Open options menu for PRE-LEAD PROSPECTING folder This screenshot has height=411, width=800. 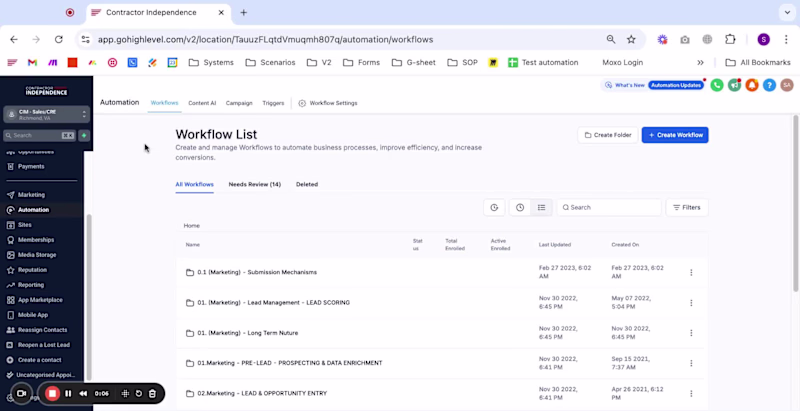tap(691, 363)
